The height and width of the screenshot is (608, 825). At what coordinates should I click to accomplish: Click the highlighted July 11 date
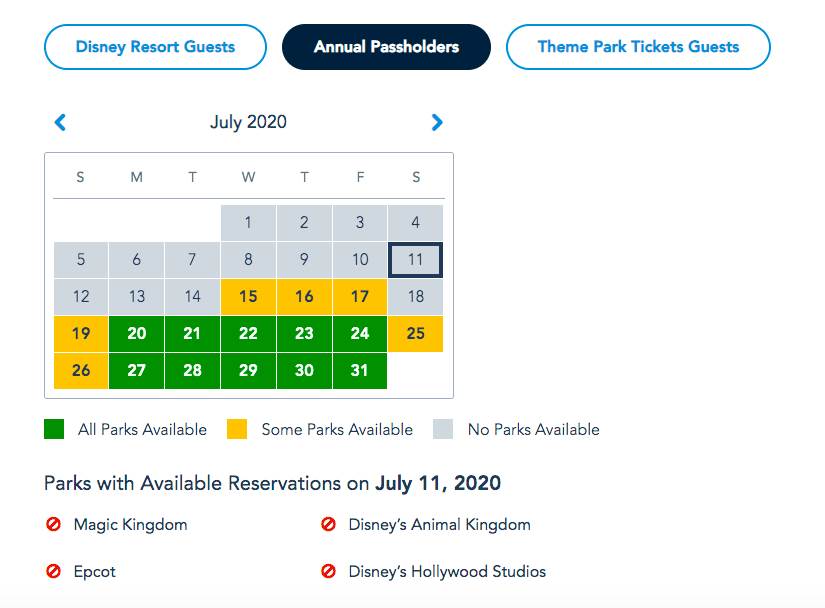pos(415,260)
